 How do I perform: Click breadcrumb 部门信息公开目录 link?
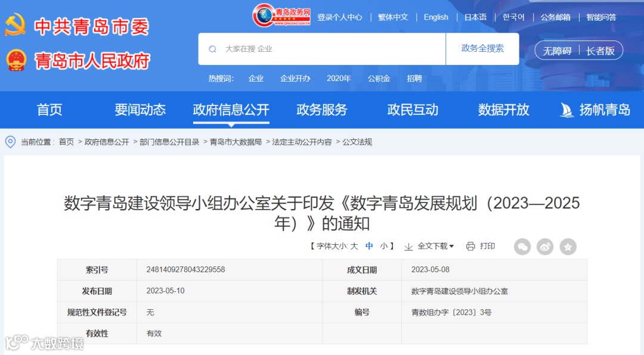[x=169, y=142]
